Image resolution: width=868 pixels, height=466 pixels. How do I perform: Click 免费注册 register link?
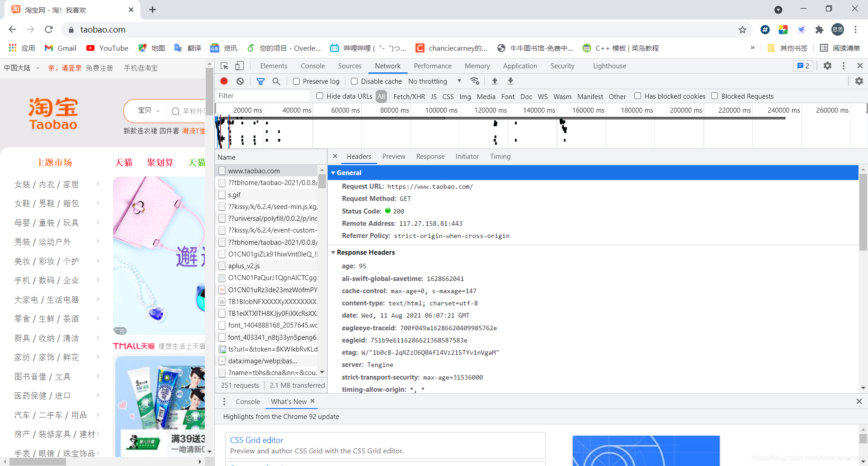point(99,68)
